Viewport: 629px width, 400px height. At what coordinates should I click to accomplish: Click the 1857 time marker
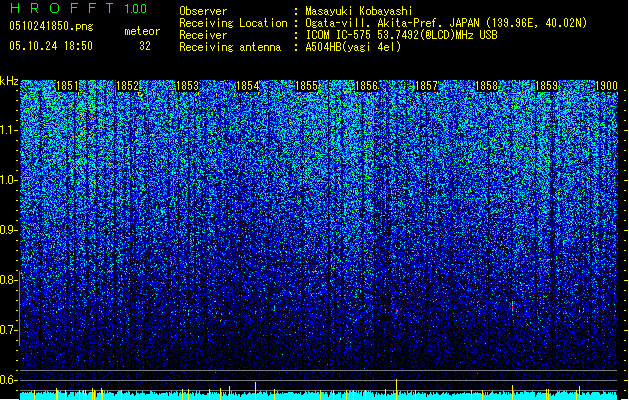pos(426,86)
